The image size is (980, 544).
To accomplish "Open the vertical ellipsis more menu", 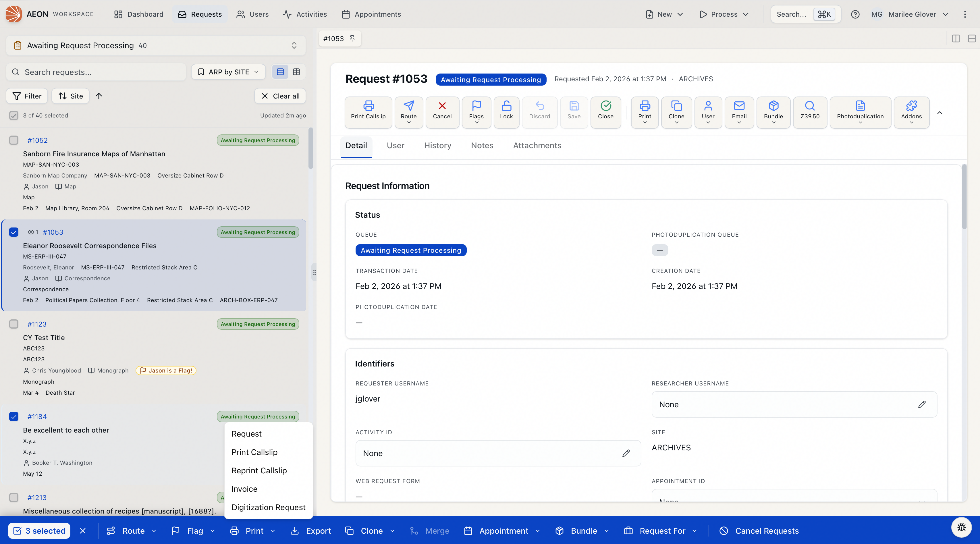I will [965, 14].
